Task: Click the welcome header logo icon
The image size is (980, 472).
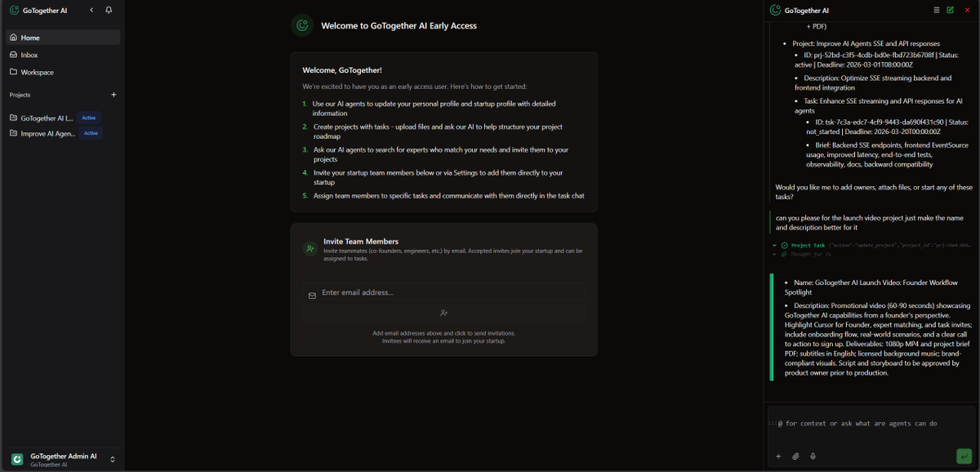Action: [x=302, y=25]
